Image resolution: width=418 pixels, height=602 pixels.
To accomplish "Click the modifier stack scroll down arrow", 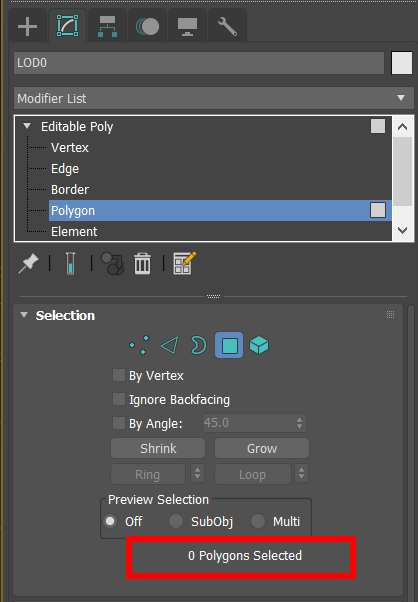I will click(x=402, y=230).
